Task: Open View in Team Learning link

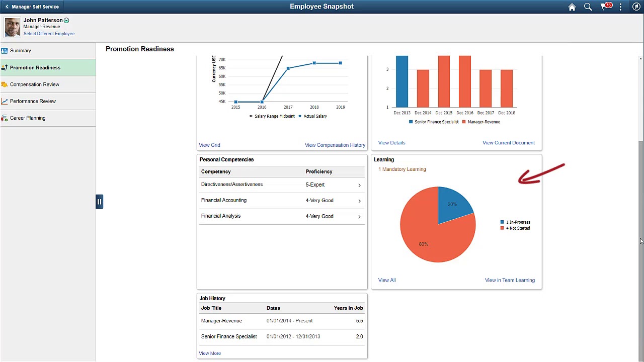Action: click(510, 281)
